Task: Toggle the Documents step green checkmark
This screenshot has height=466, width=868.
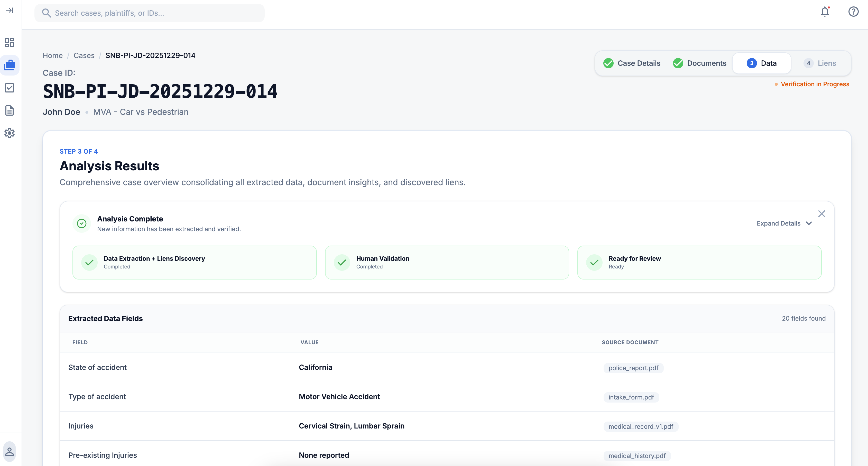Action: [678, 63]
